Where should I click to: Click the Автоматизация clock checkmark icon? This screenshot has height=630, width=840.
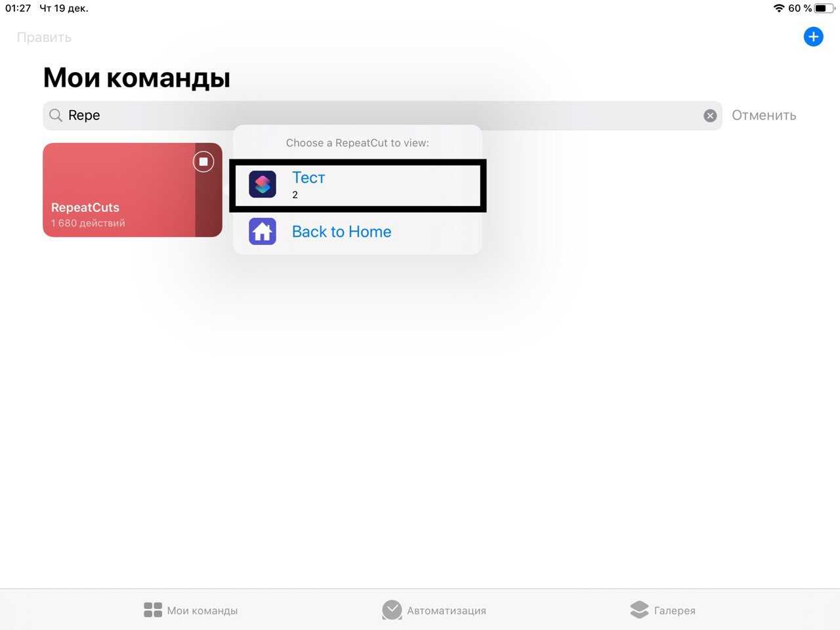392,610
